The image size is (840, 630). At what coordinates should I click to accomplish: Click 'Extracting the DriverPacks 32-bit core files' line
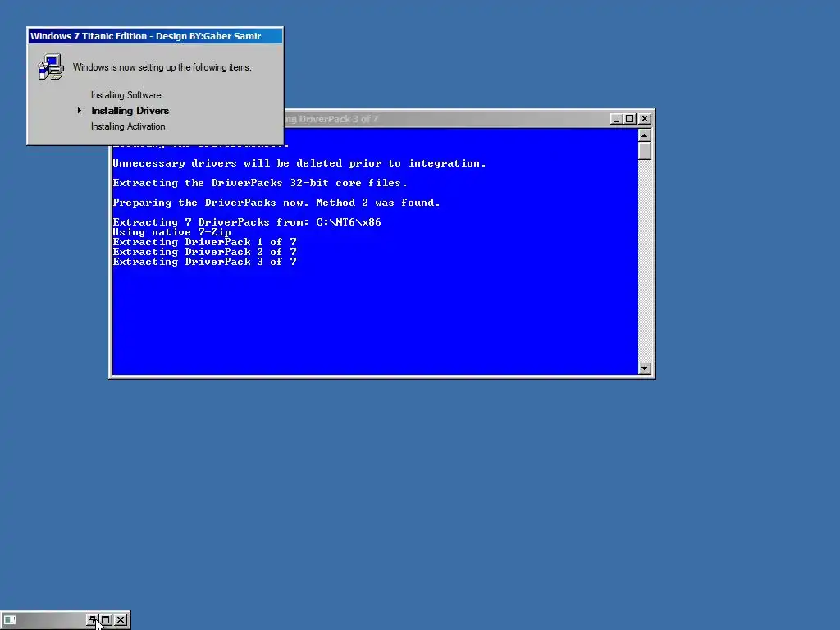point(260,183)
